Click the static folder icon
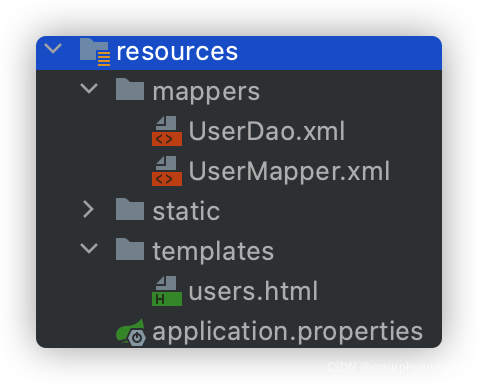Screen dimensions: 478x384 click(130, 209)
